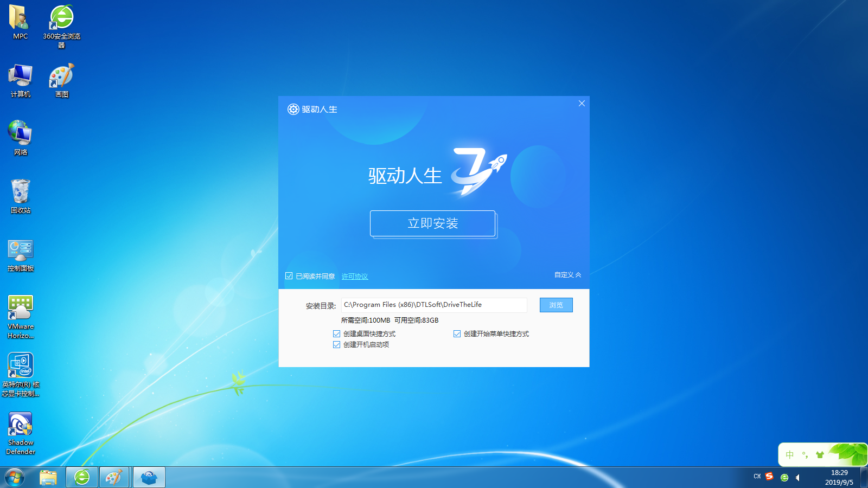Click the install path input field
868x488 pixels.
[434, 305]
